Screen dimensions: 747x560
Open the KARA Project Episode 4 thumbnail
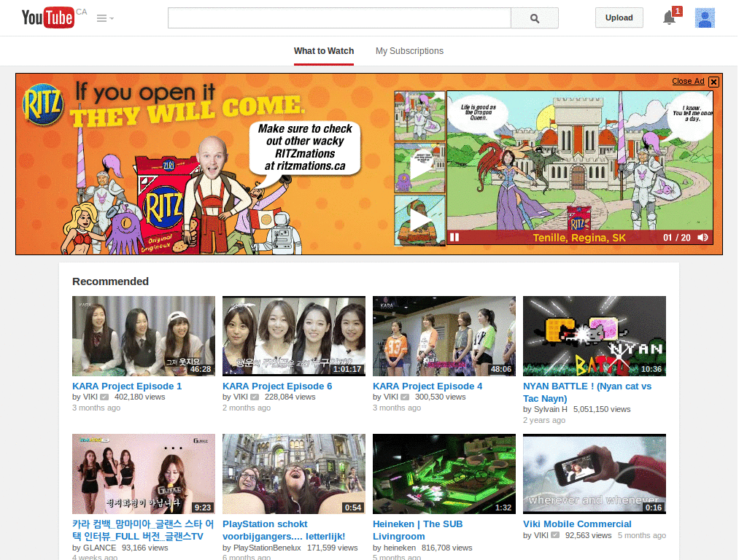(x=444, y=336)
